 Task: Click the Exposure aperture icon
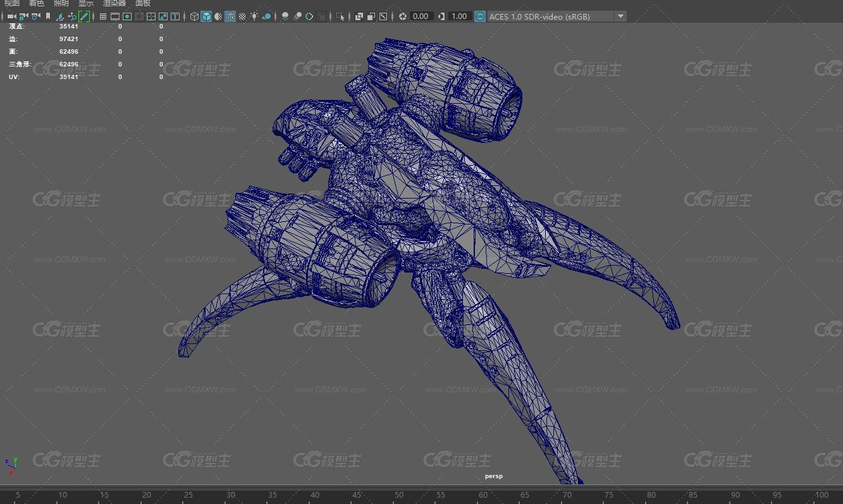pyautogui.click(x=403, y=16)
